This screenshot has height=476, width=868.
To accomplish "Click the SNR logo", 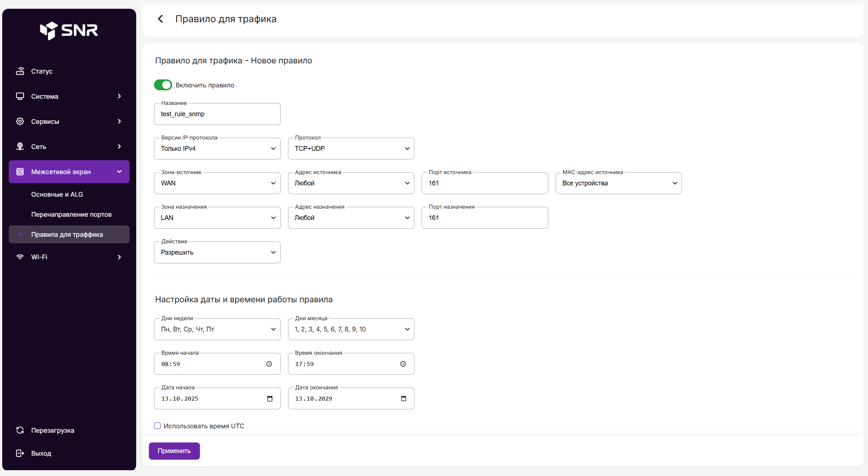I will [69, 31].
